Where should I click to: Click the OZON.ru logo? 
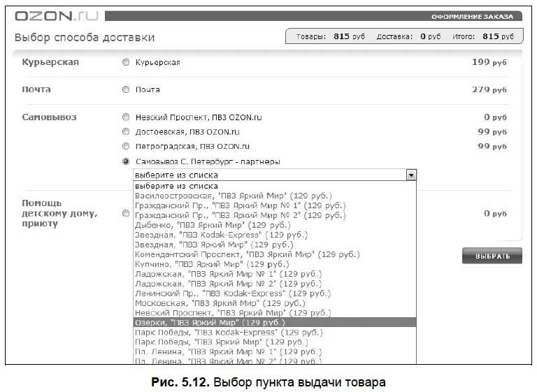(57, 16)
